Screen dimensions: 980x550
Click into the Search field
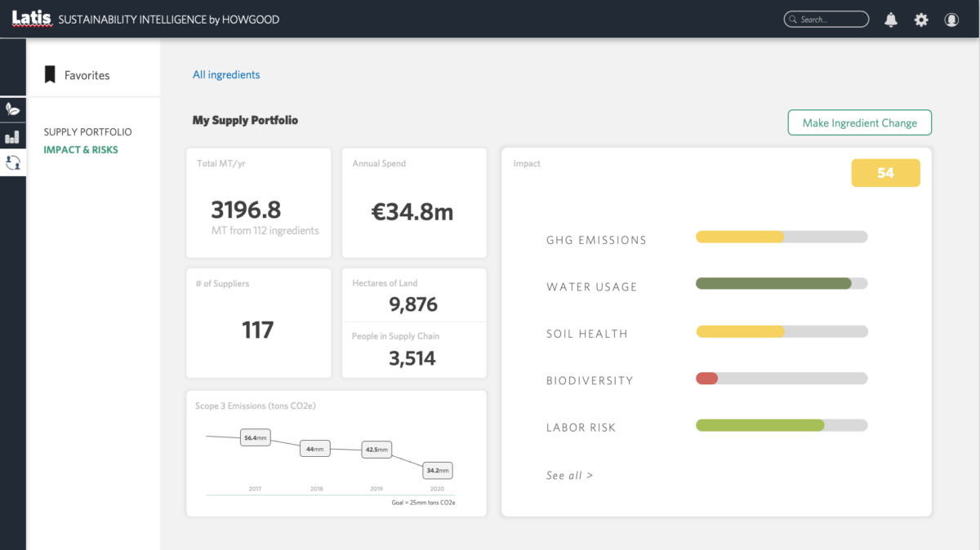pos(826,20)
